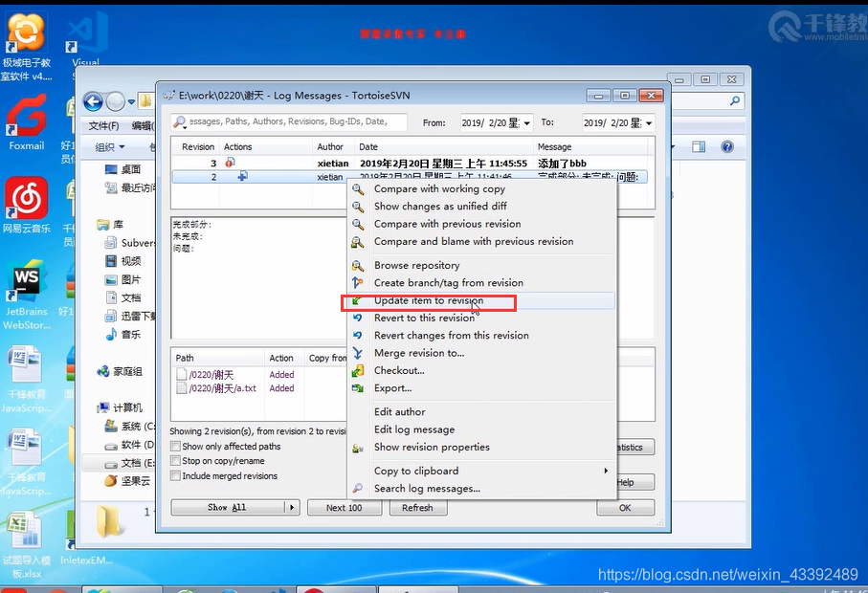Click the Checkout icon in menu
This screenshot has width=868, height=593.
click(x=358, y=371)
